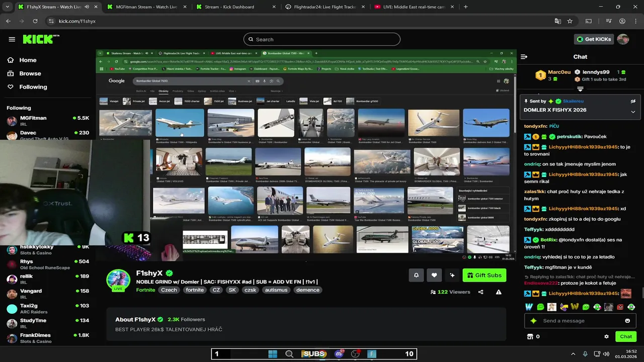Open the Cast icon in browser toolbar
This screenshot has height=362, width=644.
point(589,21)
